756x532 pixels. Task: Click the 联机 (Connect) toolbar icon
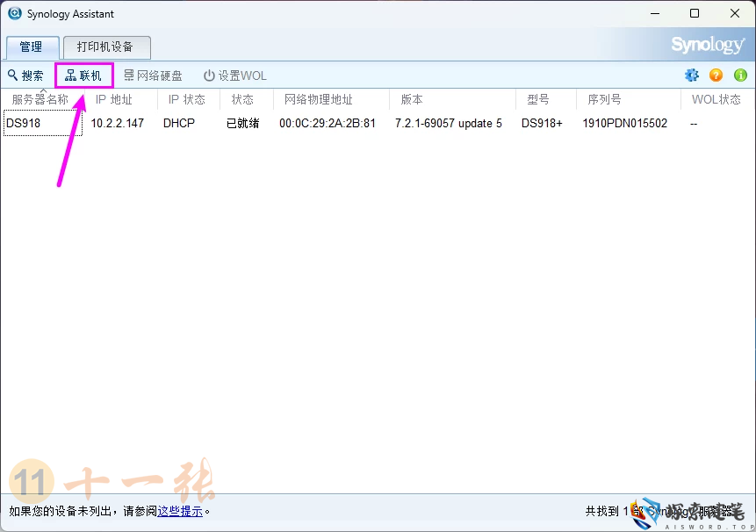tap(83, 75)
